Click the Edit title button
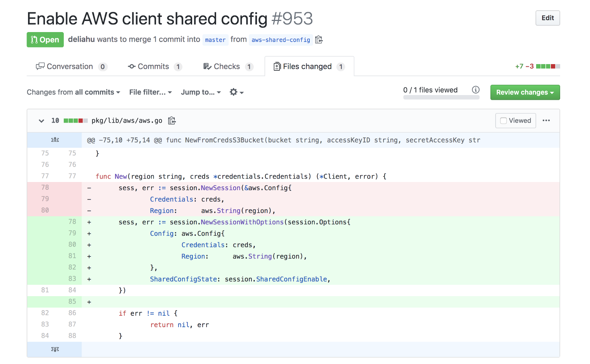The image size is (590, 364). pos(548,18)
